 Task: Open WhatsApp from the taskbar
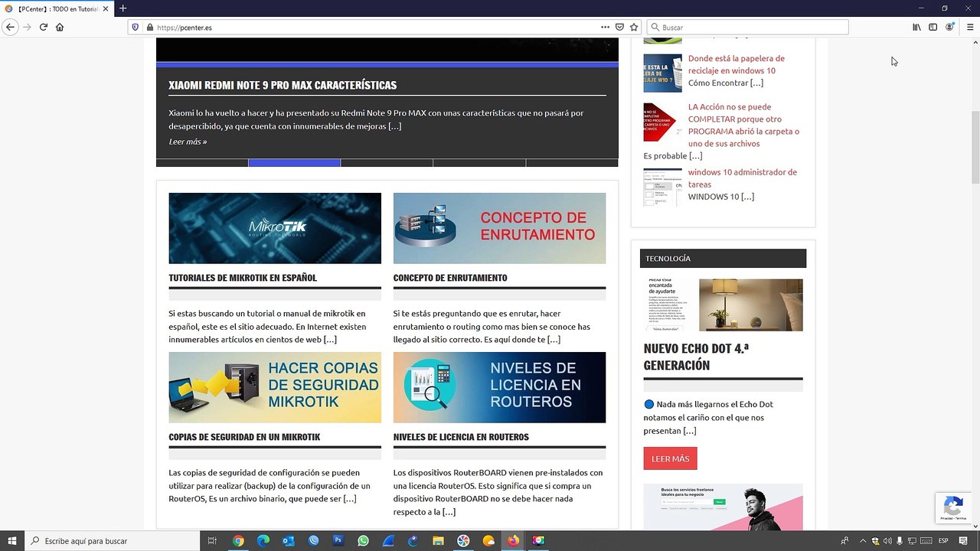(x=363, y=541)
